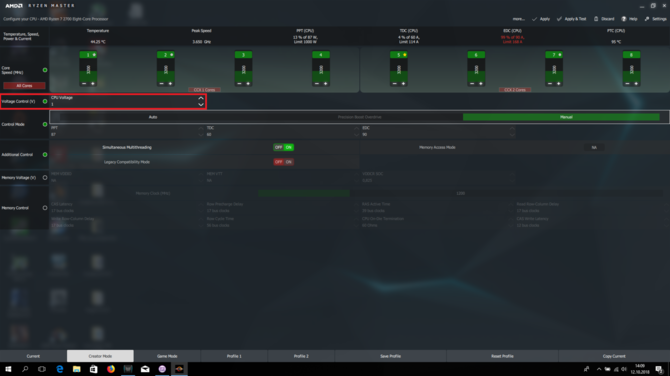Decrease core 4 speed with minus button
The height and width of the screenshot is (376, 670).
point(317,84)
